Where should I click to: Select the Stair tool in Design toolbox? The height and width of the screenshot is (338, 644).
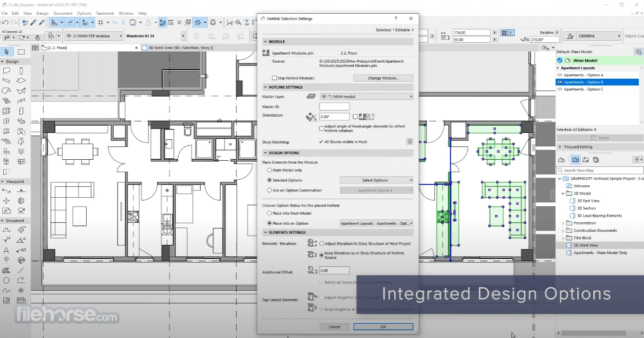click(x=7, y=101)
